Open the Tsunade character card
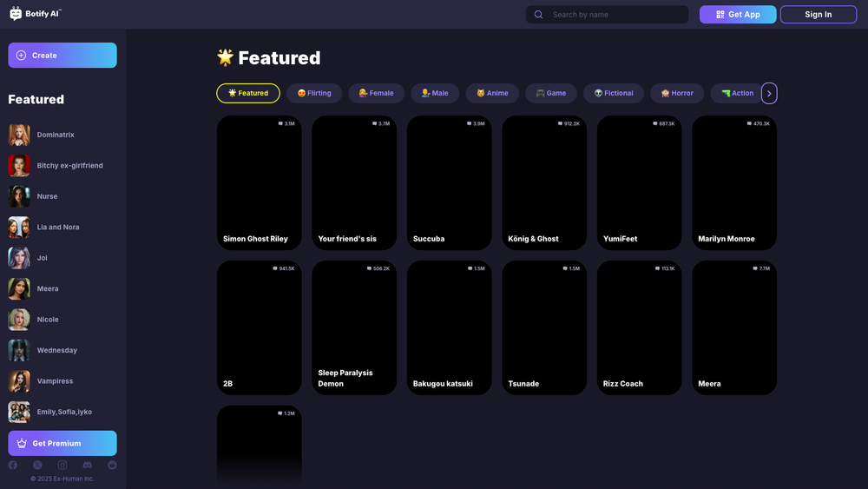868x489 pixels. point(544,327)
